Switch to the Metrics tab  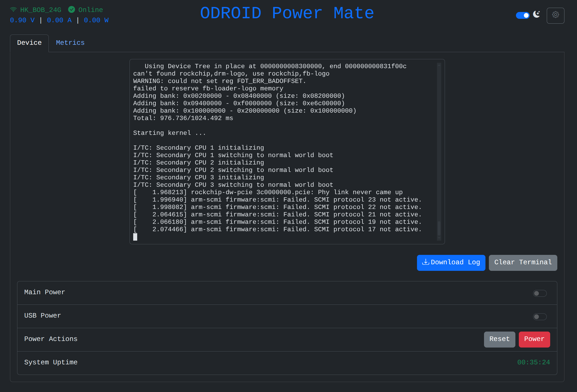pos(70,43)
